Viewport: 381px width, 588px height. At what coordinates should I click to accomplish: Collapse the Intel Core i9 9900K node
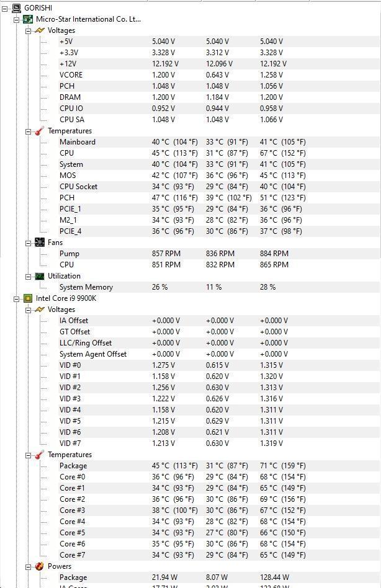coord(17,298)
